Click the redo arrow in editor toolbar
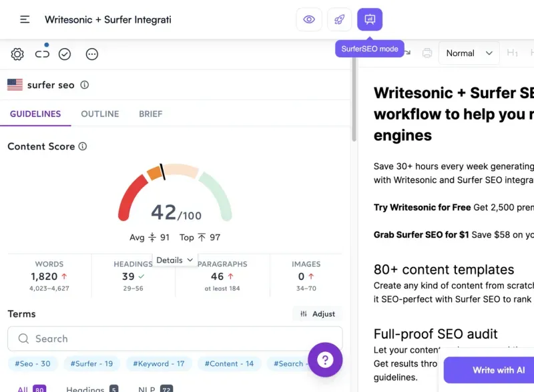Screen dimensions: 534x392 click(408, 53)
